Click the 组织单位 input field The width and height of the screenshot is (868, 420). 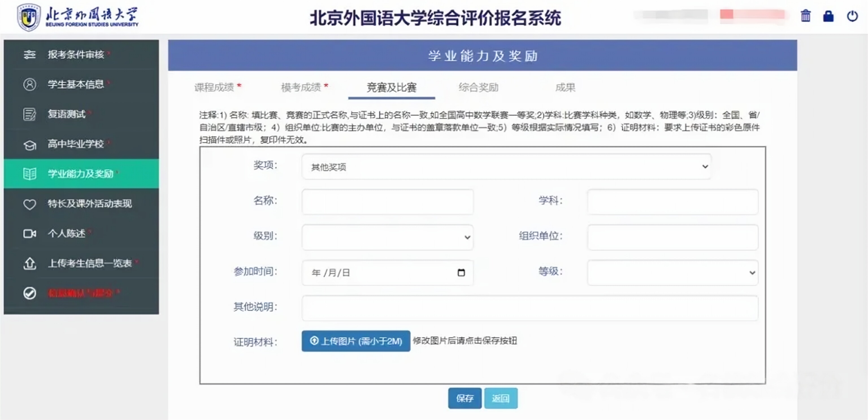[x=673, y=238]
